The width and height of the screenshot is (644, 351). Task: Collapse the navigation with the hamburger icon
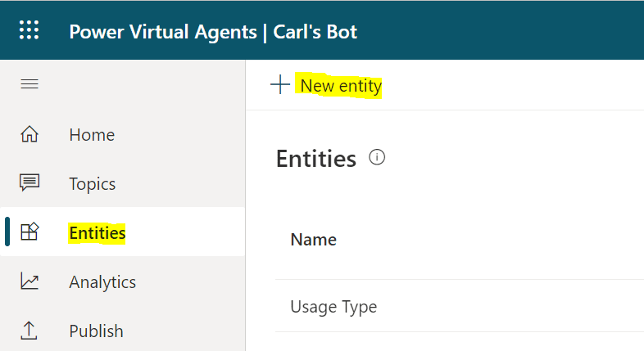[x=29, y=84]
